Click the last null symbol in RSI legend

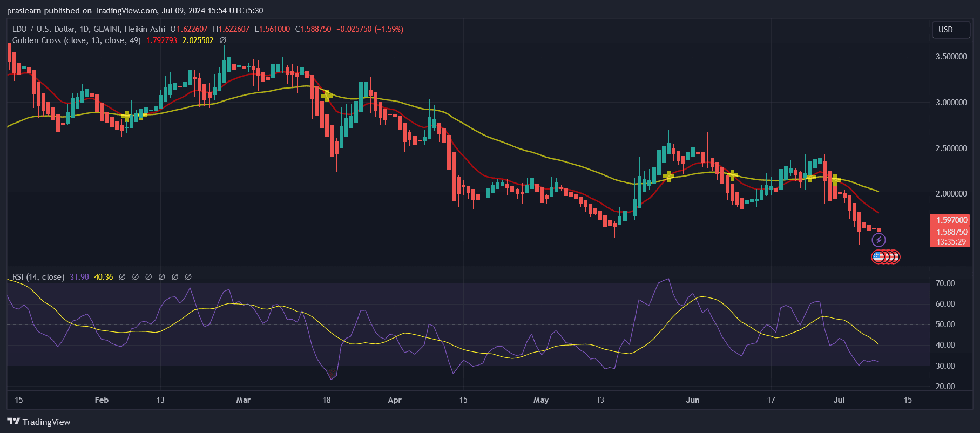click(188, 277)
